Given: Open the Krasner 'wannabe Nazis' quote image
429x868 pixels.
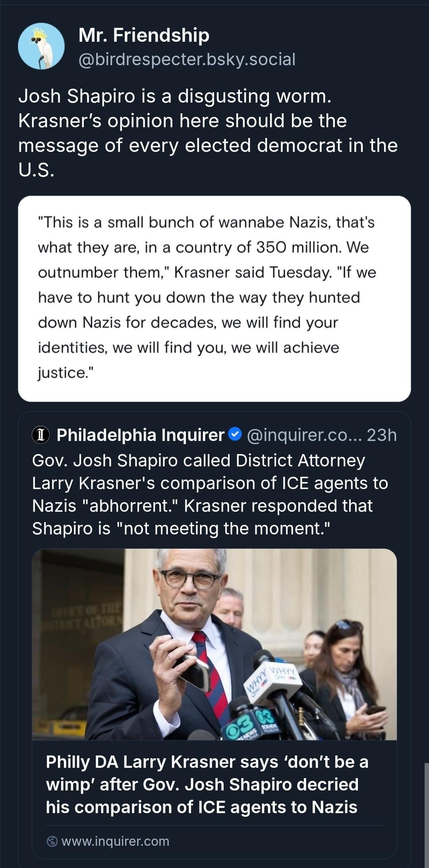Looking at the screenshot, I should coord(214,298).
